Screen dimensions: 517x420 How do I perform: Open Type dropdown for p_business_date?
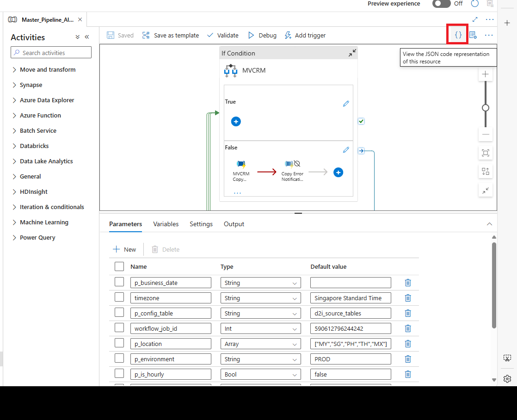point(260,283)
